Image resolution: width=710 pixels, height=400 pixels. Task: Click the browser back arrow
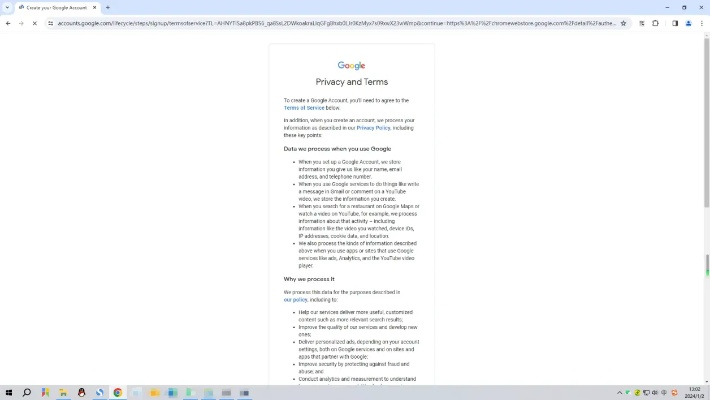(x=8, y=23)
